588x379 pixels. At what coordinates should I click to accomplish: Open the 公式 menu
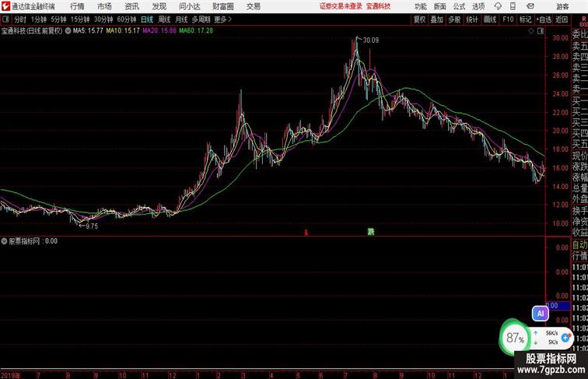(x=459, y=6)
